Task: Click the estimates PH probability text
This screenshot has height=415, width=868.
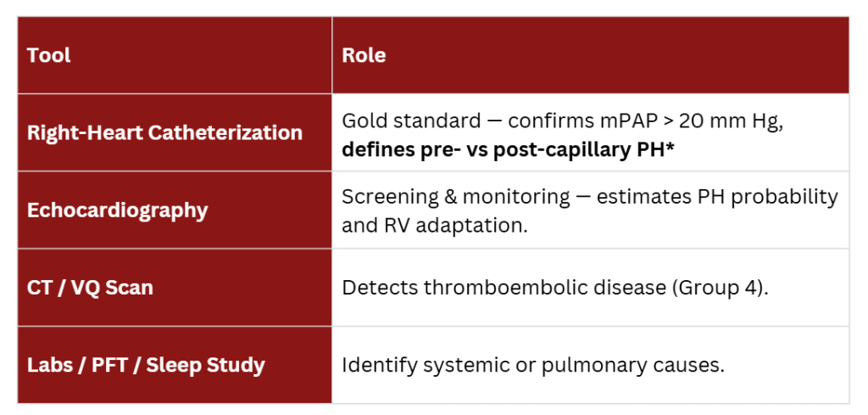Action: point(717,197)
